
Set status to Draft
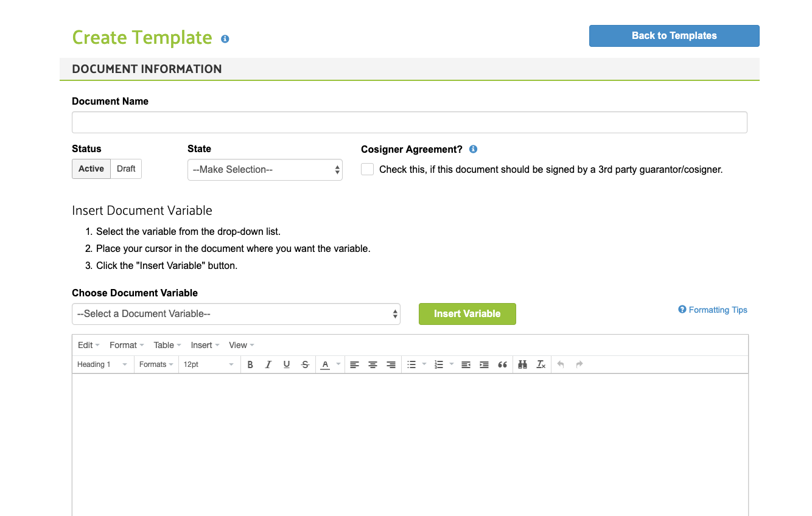point(126,169)
